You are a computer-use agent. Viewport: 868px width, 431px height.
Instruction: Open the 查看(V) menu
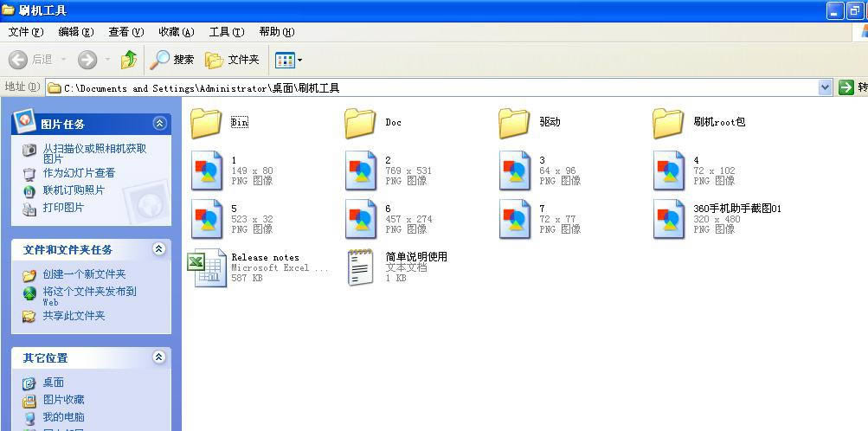point(125,32)
